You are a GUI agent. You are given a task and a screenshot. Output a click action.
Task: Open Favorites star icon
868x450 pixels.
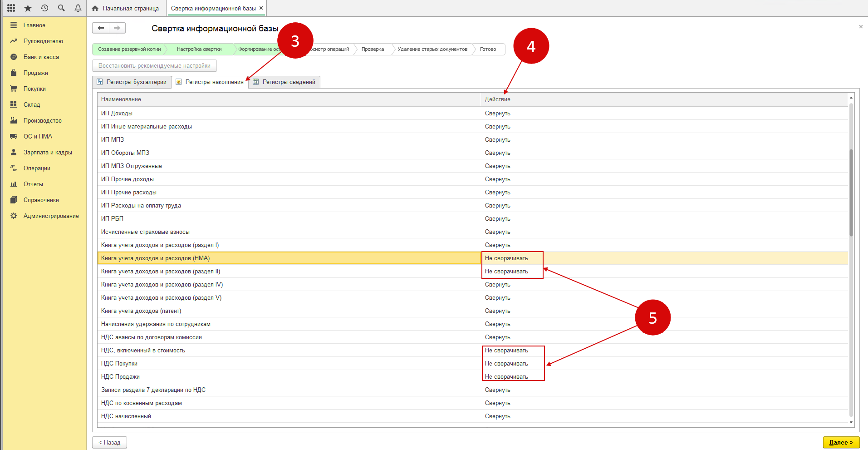pos(28,8)
